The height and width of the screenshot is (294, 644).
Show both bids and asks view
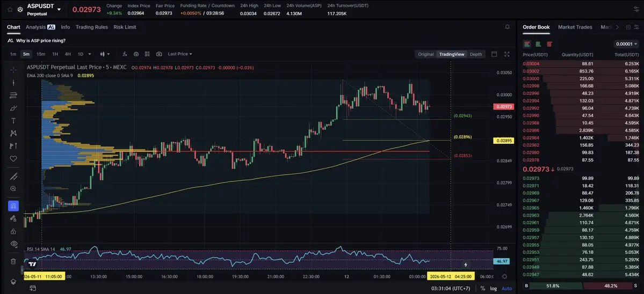coord(527,44)
